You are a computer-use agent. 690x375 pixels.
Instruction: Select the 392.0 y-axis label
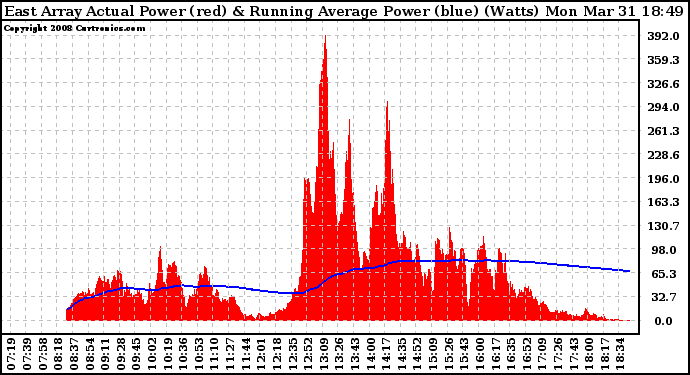pos(663,36)
